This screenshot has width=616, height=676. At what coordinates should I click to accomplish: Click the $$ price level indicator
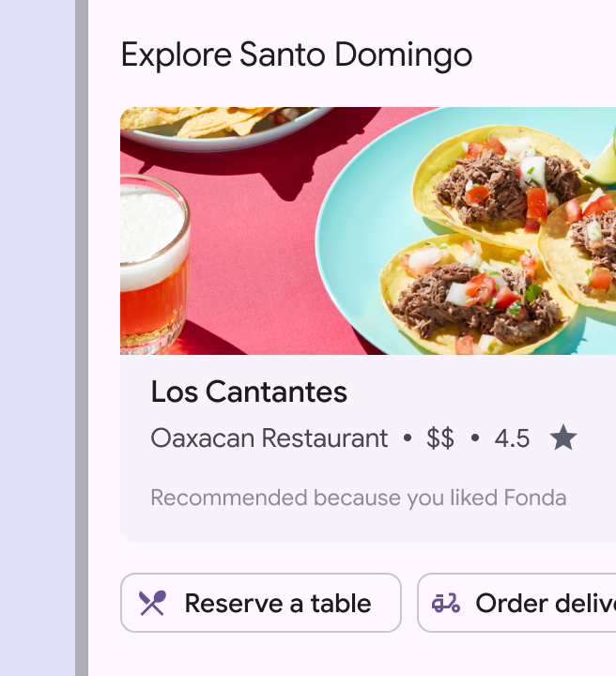(440, 438)
